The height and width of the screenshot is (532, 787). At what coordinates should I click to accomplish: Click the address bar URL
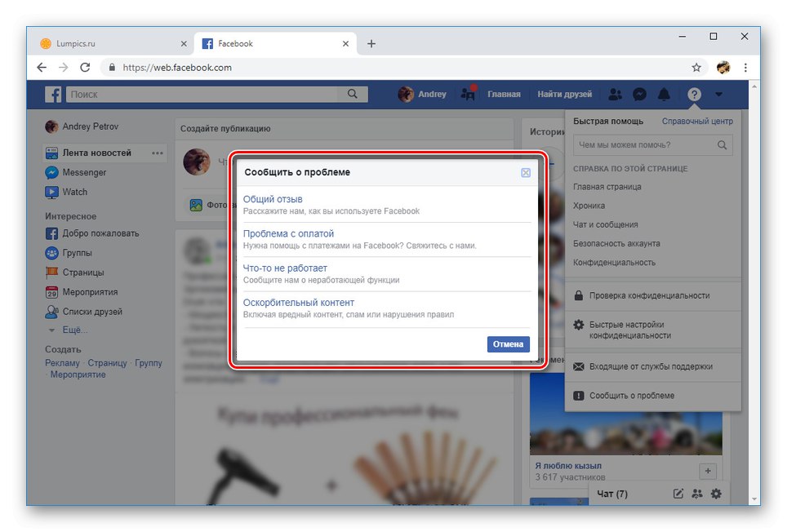[177, 67]
